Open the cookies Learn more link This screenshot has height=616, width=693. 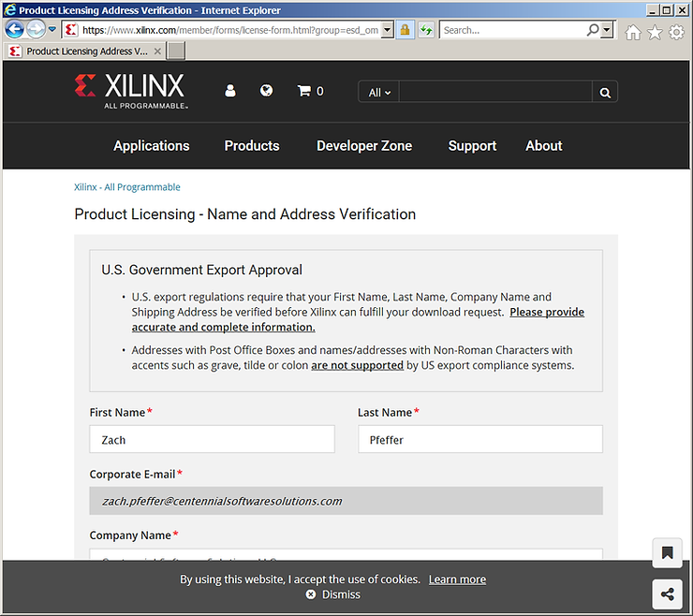457,579
